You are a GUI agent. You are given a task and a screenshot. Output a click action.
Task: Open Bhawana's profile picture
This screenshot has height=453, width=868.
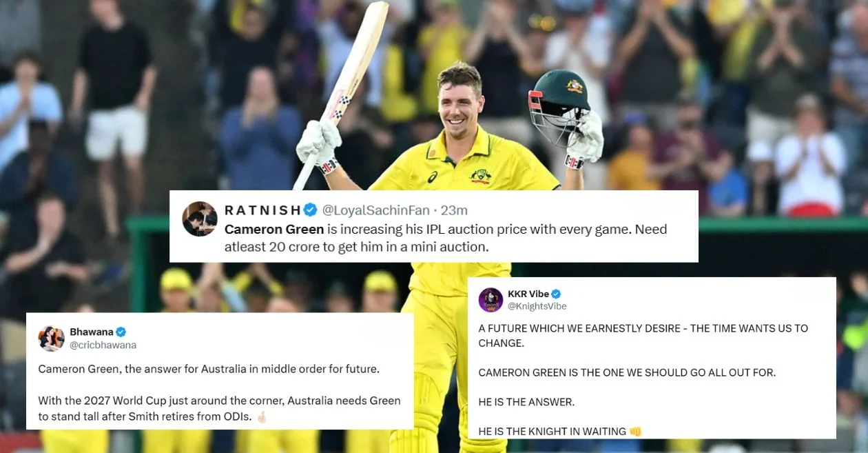(51, 338)
